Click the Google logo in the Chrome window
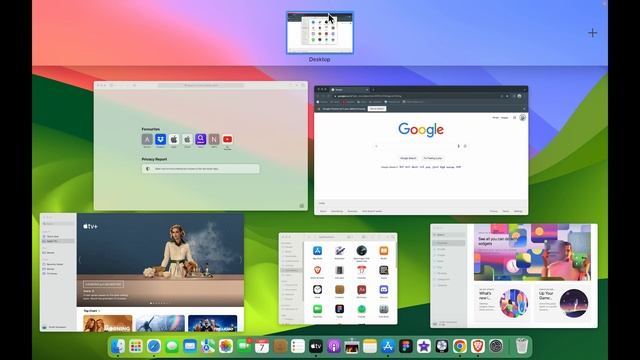Image resolution: width=640 pixels, height=360 pixels. pyautogui.click(x=421, y=129)
